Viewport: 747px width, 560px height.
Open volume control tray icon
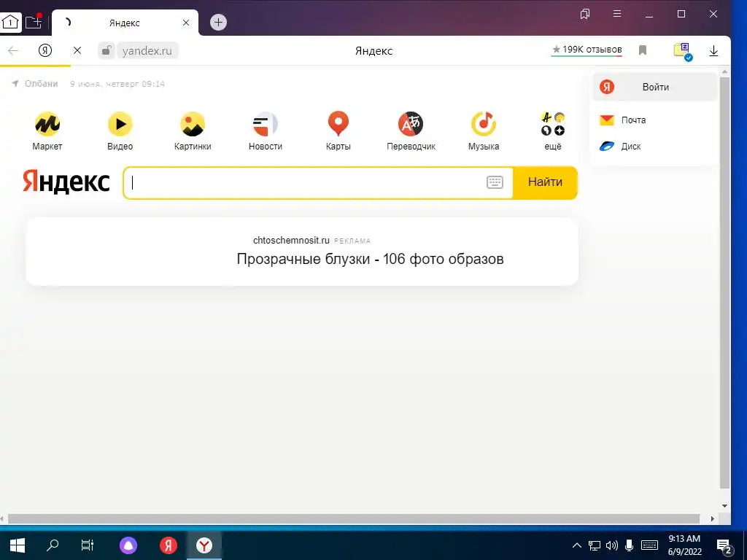click(612, 545)
